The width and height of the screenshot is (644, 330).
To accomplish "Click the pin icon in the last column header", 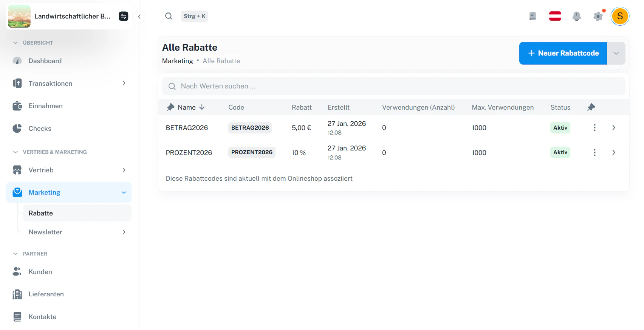I will (591, 107).
